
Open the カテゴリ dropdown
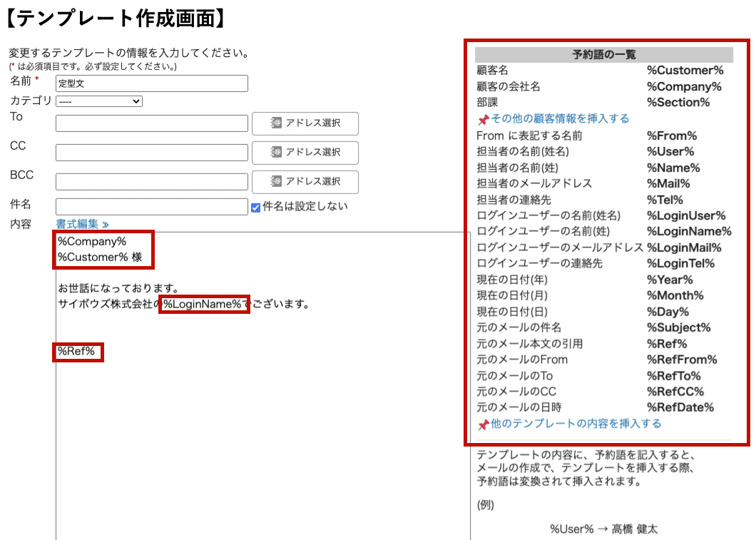(99, 101)
